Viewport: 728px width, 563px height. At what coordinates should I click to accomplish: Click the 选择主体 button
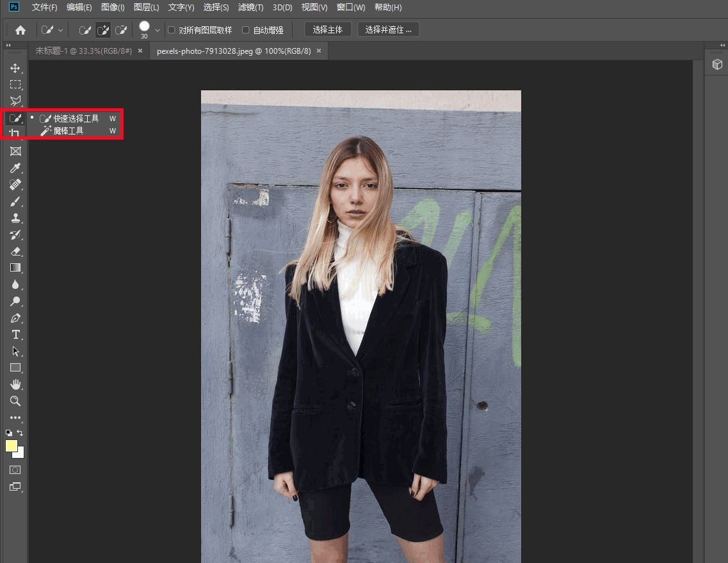pos(328,29)
